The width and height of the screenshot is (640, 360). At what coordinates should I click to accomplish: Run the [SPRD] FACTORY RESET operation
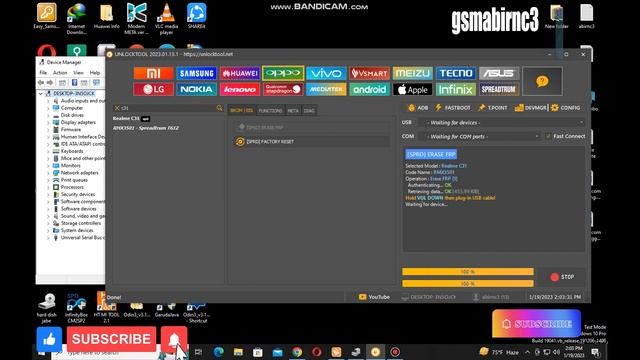point(312,142)
